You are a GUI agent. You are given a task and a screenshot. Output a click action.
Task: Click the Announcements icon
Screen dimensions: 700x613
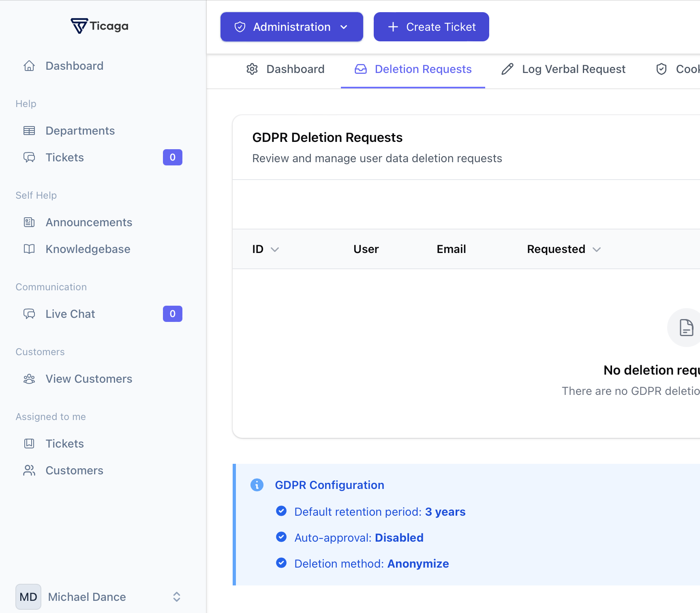point(29,222)
